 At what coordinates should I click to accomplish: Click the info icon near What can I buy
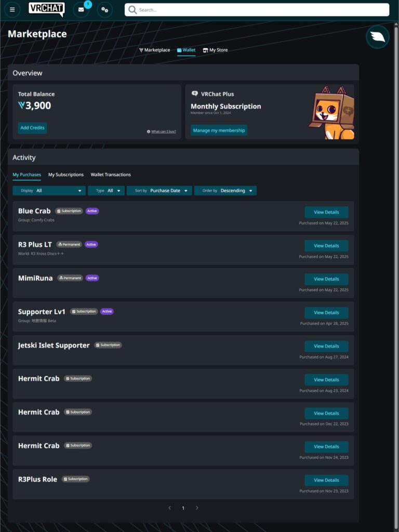[x=148, y=131]
